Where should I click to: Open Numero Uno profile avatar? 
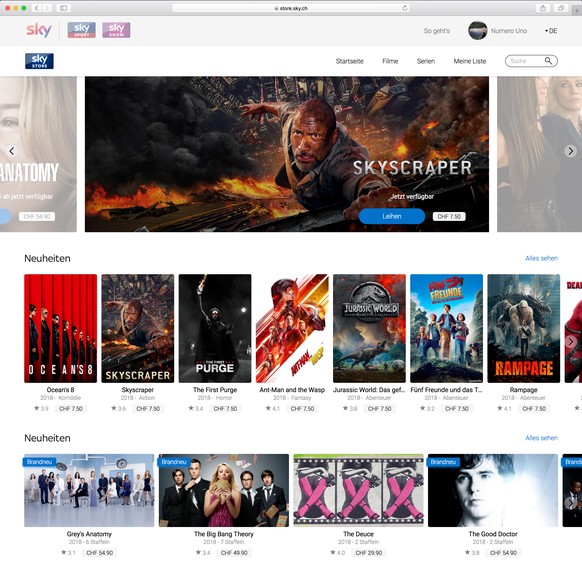478,30
